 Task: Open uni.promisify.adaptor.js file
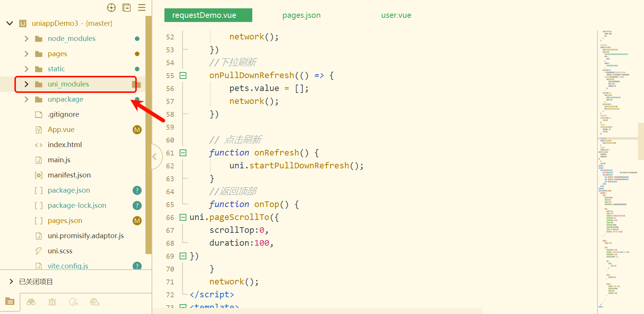pyautogui.click(x=86, y=235)
